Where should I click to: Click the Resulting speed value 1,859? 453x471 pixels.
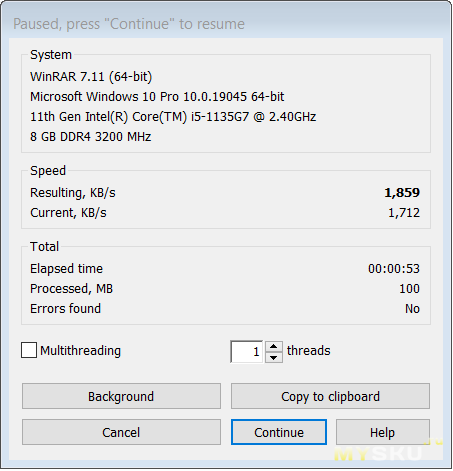[x=402, y=193]
